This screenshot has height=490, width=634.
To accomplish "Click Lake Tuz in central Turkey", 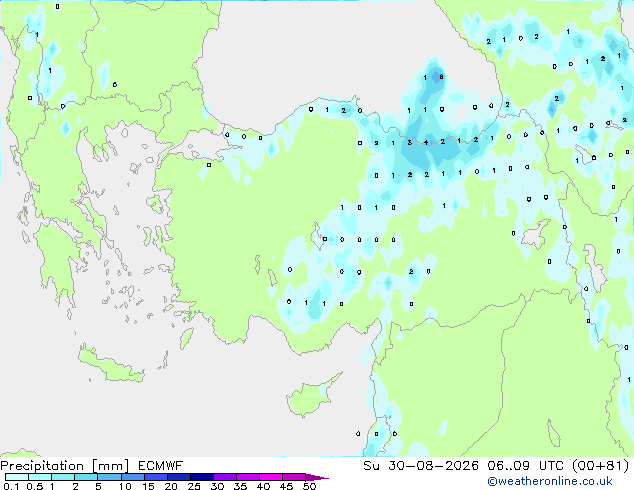I will tap(317, 236).
